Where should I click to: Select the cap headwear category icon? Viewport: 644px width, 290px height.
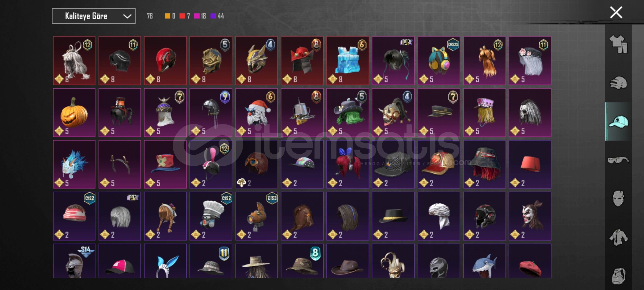click(x=619, y=121)
